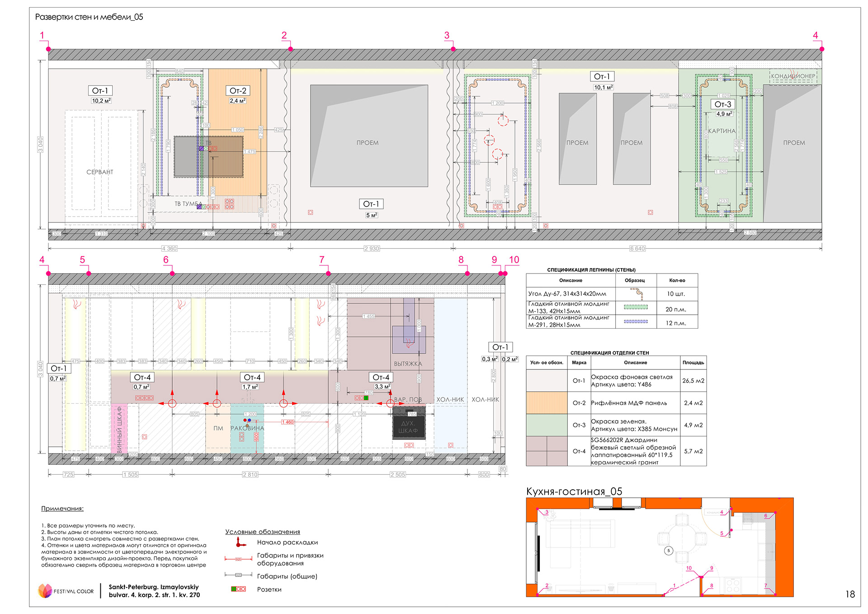Click the 'Условные обозначения' heading
The image size is (868, 614).
[x=263, y=532]
